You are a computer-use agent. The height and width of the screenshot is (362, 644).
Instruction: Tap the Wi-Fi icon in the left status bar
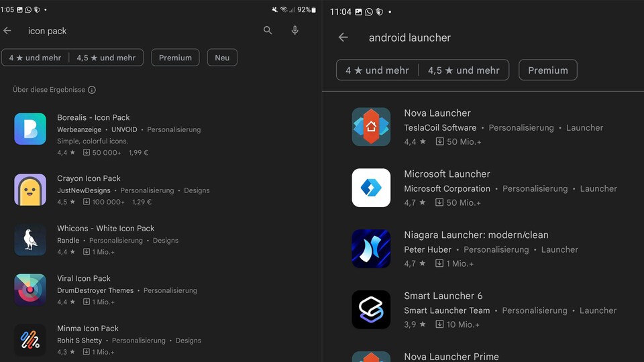(283, 10)
